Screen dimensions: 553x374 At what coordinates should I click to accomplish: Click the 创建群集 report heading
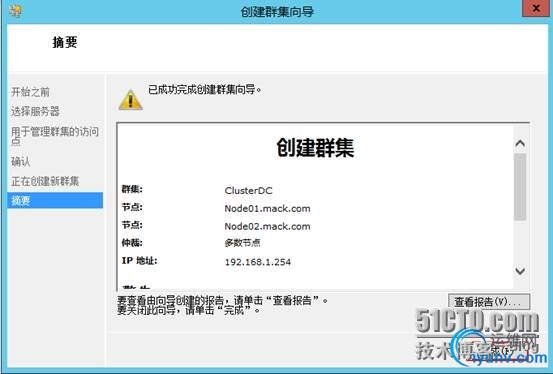click(315, 147)
